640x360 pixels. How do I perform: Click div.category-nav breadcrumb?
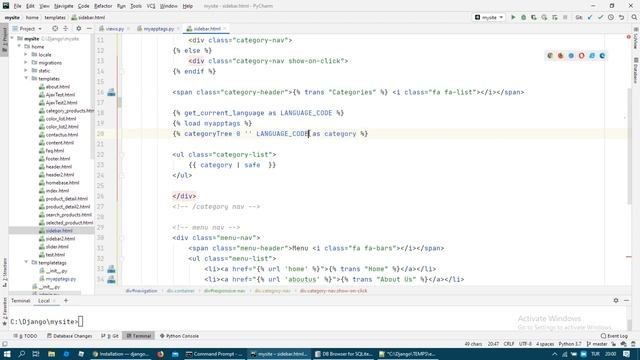[272, 291]
